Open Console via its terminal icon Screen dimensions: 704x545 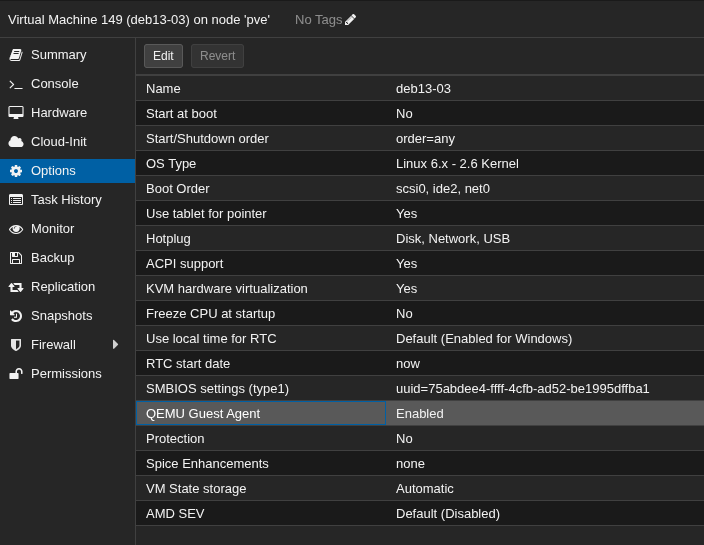(x=16, y=84)
